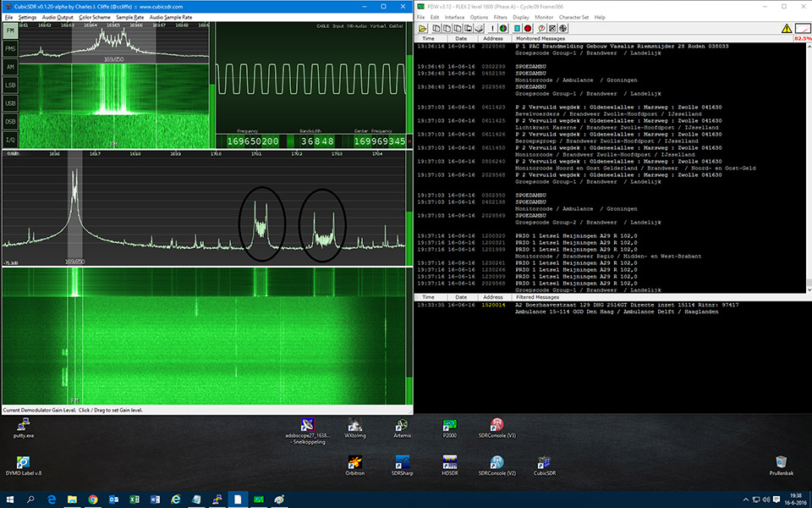The height and width of the screenshot is (508, 812).
Task: Select DSB demodulator mode in CubicSDR
Action: pyautogui.click(x=10, y=121)
